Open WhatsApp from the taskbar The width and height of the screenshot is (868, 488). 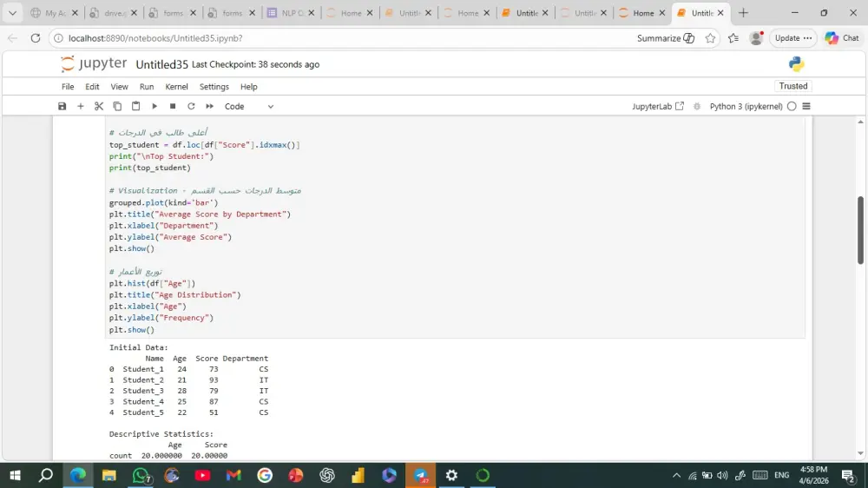pos(141,475)
